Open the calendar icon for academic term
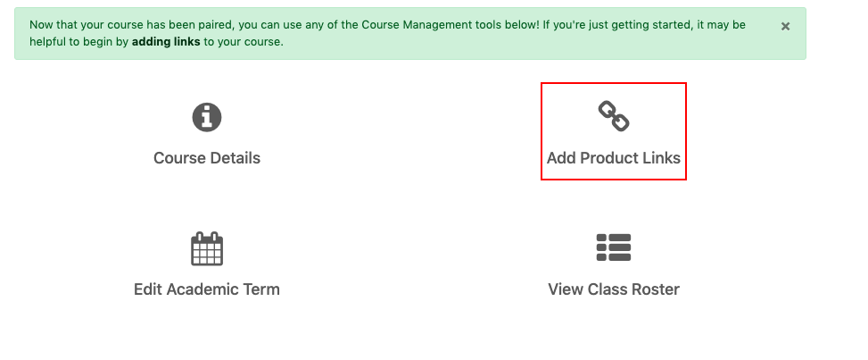The height and width of the screenshot is (360, 868). pyautogui.click(x=206, y=248)
